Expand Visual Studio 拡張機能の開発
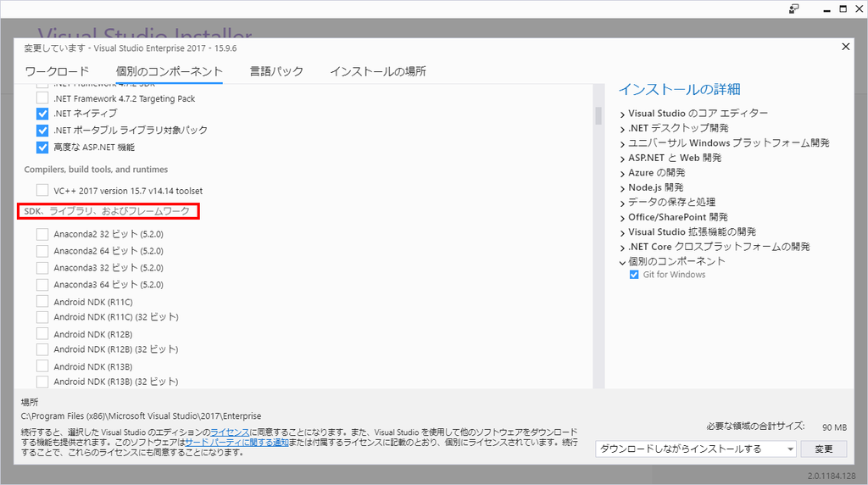Image resolution: width=868 pixels, height=485 pixels. (x=623, y=233)
